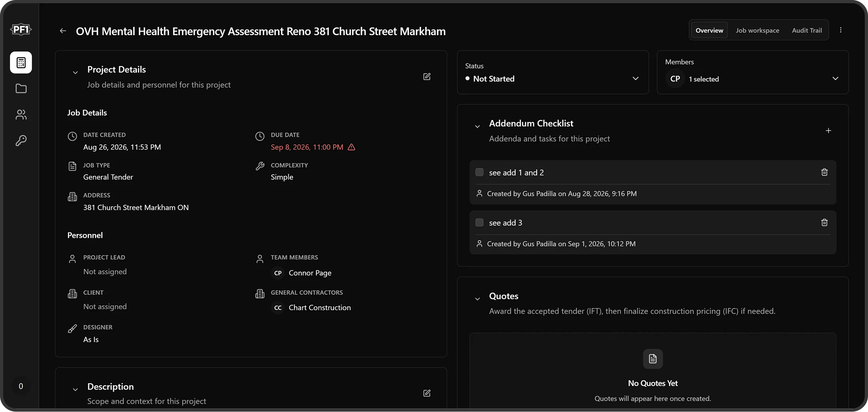
Task: Collapse the Description section
Action: point(75,390)
